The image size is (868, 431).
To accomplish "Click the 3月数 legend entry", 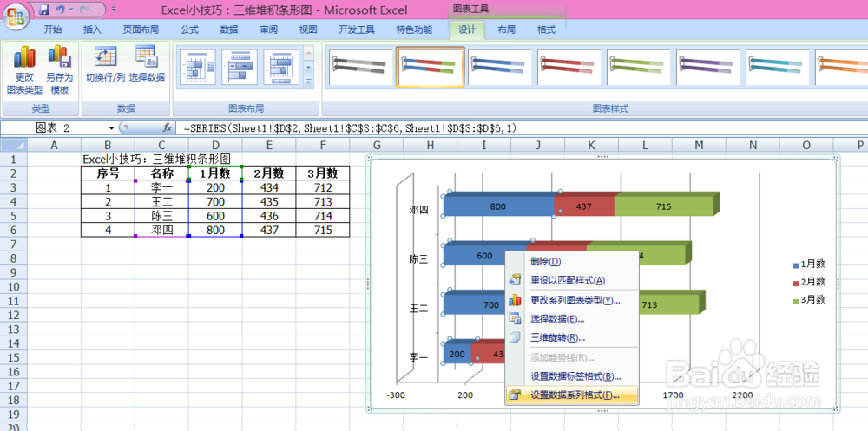I will pos(809,299).
